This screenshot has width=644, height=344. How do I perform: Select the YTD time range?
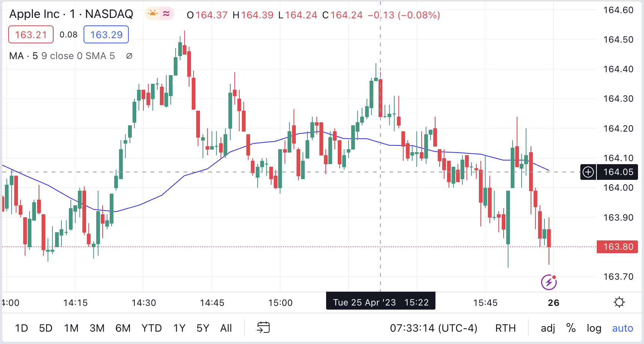click(152, 328)
